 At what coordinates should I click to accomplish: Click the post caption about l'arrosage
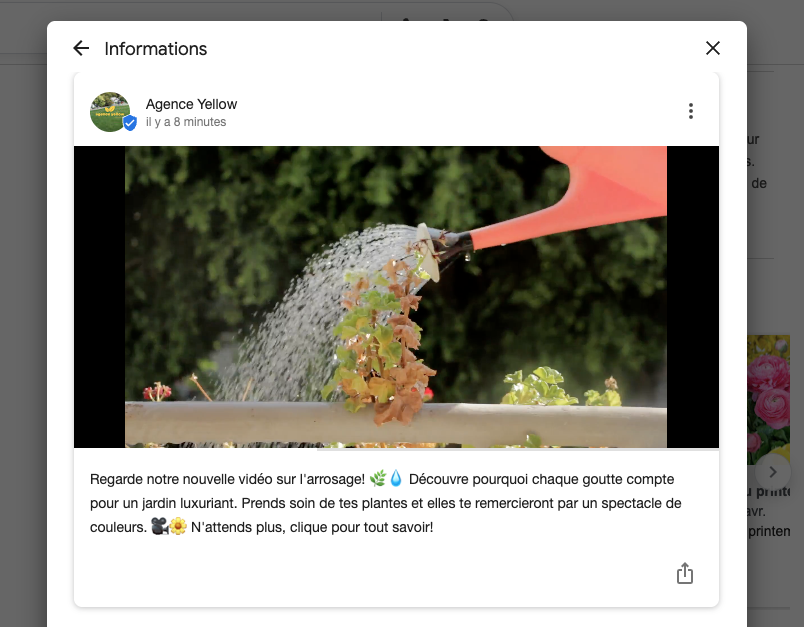(386, 503)
